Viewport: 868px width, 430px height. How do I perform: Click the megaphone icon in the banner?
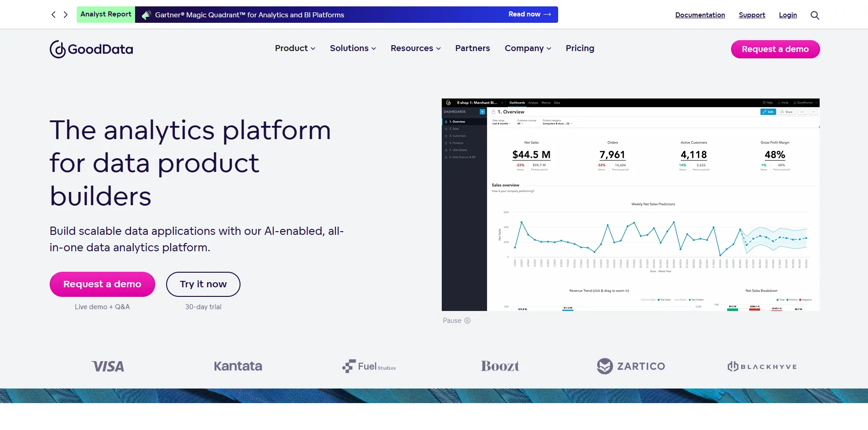[x=146, y=15]
